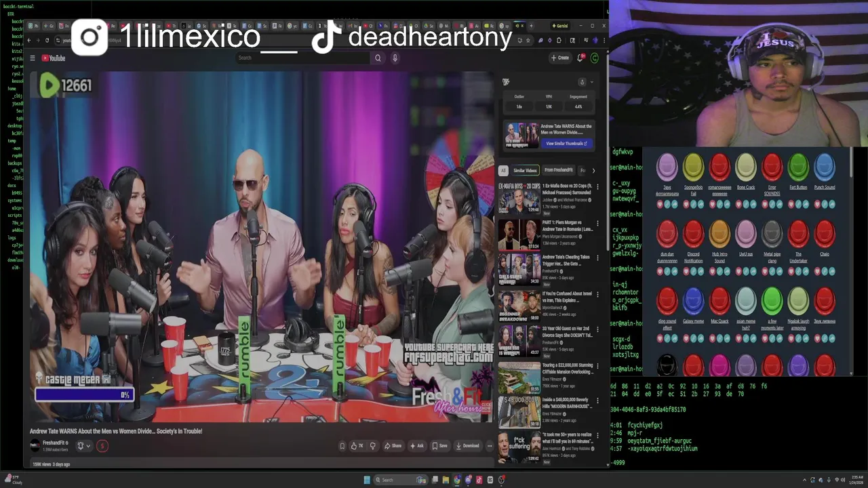
Task: Play the orange Hub Intro Sound button
Action: 719,233
